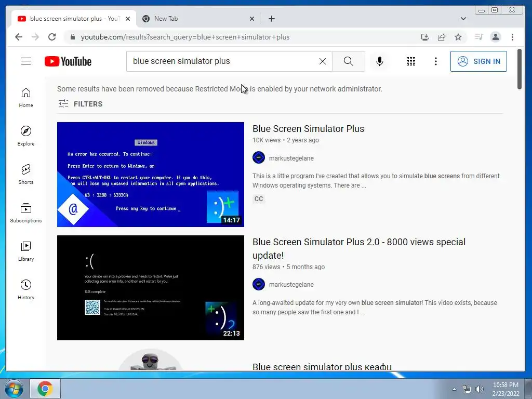Show hidden icons in the system tray
Viewport: 532px width, 399px height.
(x=454, y=389)
